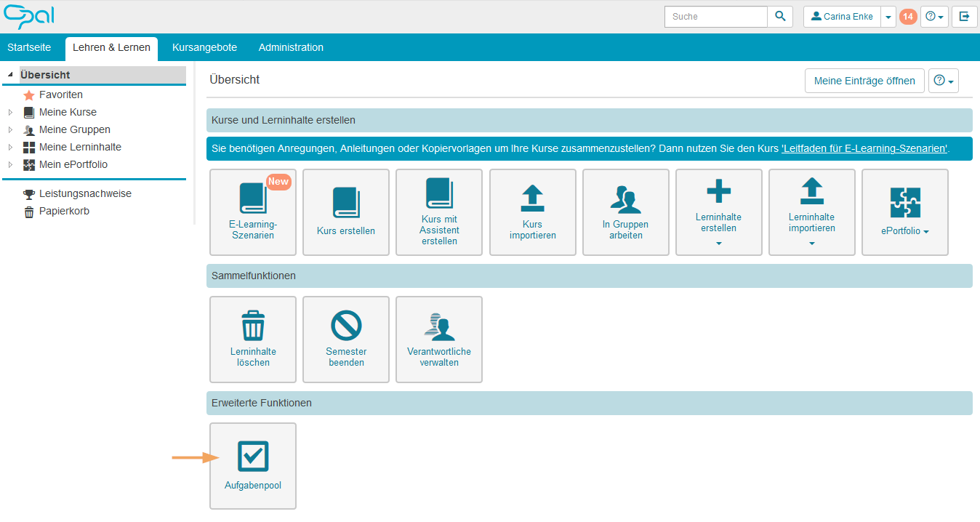Screen dimensions: 980x522
Task: Open the Leitfaden für E-Learning-Szenarien link
Action: (864, 148)
